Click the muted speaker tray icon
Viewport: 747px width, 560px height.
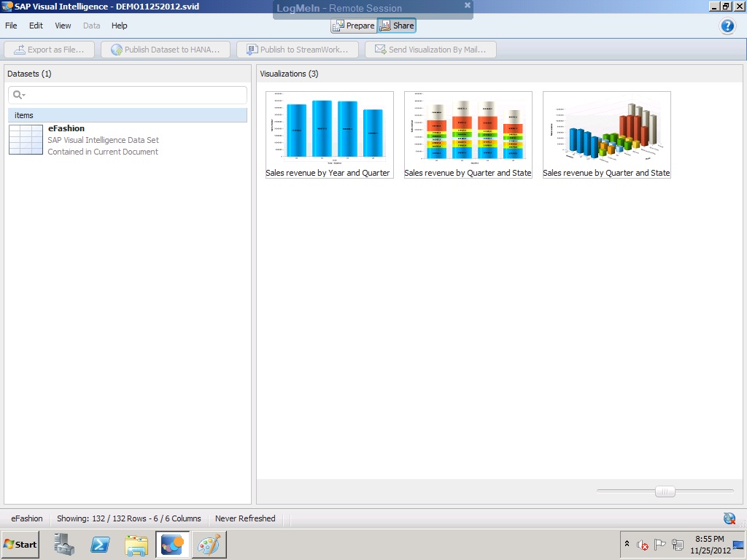[x=643, y=545]
